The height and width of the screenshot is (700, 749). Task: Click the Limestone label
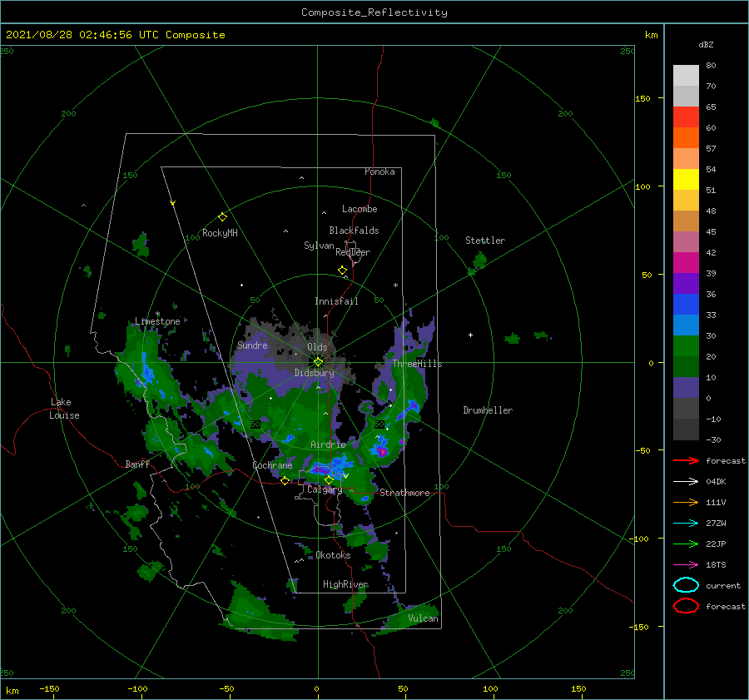coord(157,321)
